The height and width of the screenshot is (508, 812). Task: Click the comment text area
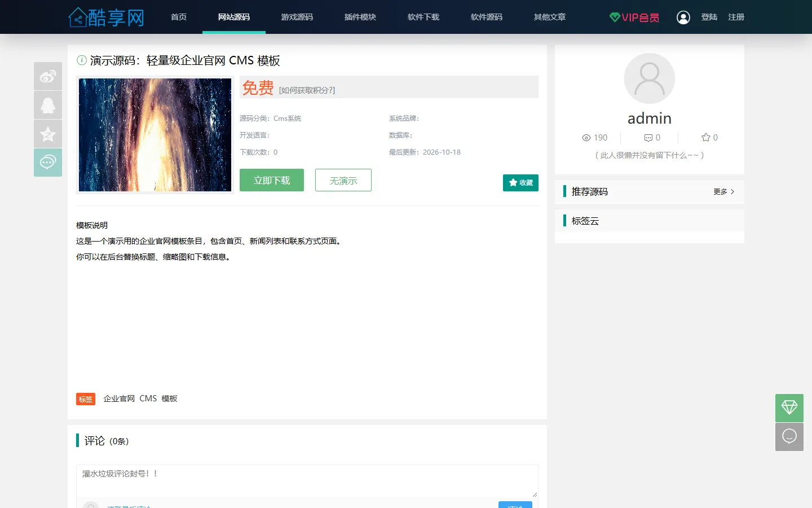(307, 481)
